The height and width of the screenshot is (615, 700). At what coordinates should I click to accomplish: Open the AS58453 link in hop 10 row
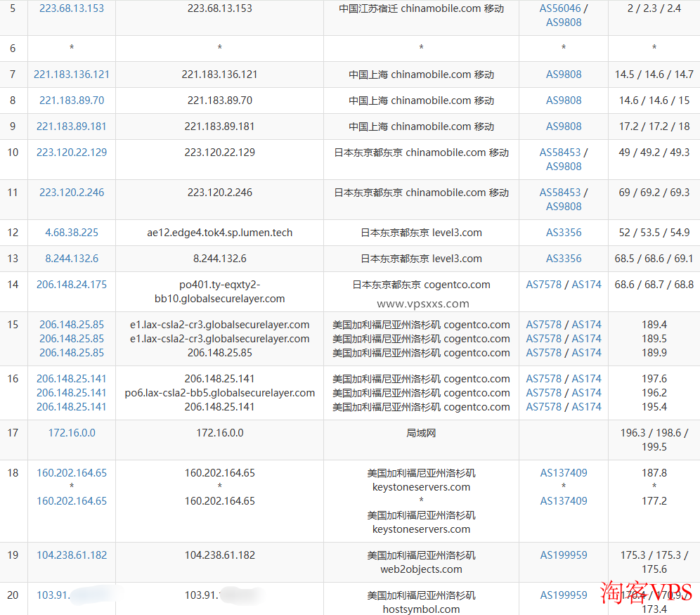(x=560, y=153)
